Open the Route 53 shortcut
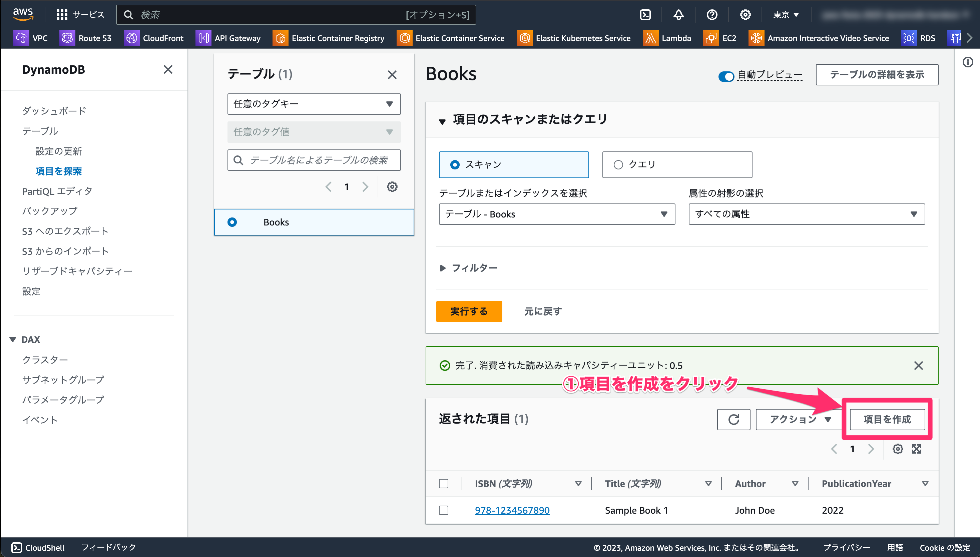 pos(85,38)
